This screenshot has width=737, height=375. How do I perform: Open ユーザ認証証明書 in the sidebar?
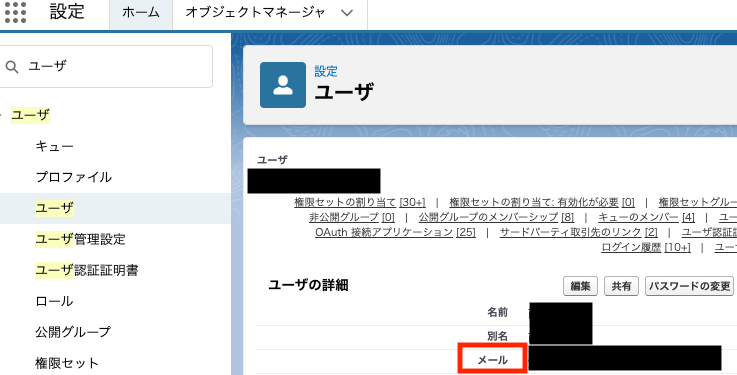pyautogui.click(x=87, y=270)
